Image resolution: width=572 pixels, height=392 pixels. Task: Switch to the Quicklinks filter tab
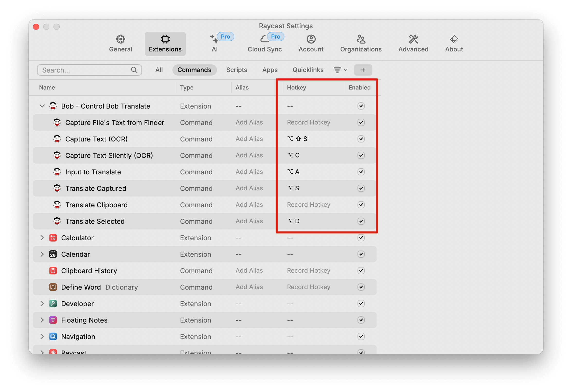tap(308, 70)
